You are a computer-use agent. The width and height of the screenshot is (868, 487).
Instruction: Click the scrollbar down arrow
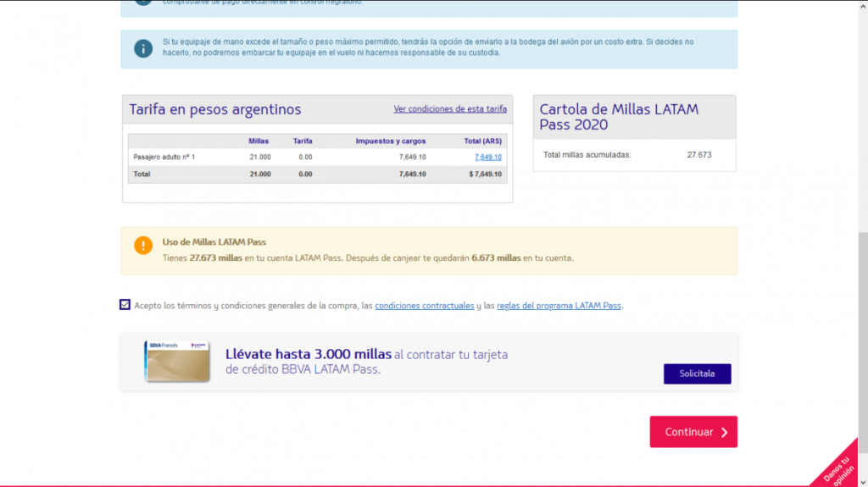click(x=863, y=483)
